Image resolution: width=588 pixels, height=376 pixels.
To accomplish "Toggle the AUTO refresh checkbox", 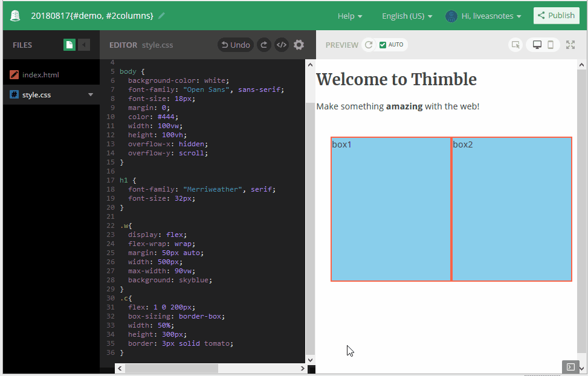I will (383, 45).
